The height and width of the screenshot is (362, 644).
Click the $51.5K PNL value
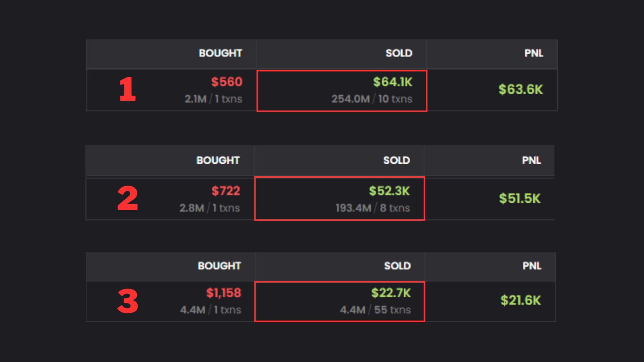tap(520, 198)
